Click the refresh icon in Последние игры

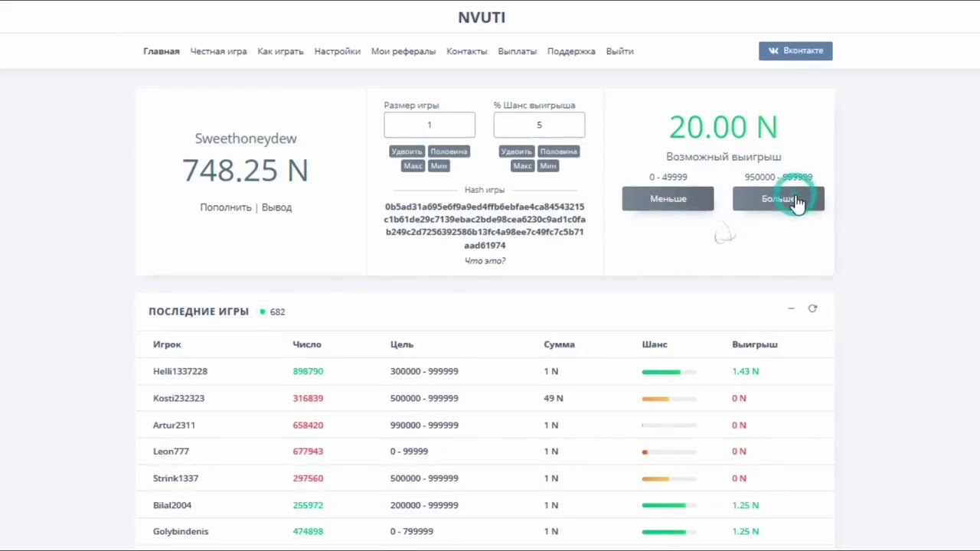(x=812, y=308)
